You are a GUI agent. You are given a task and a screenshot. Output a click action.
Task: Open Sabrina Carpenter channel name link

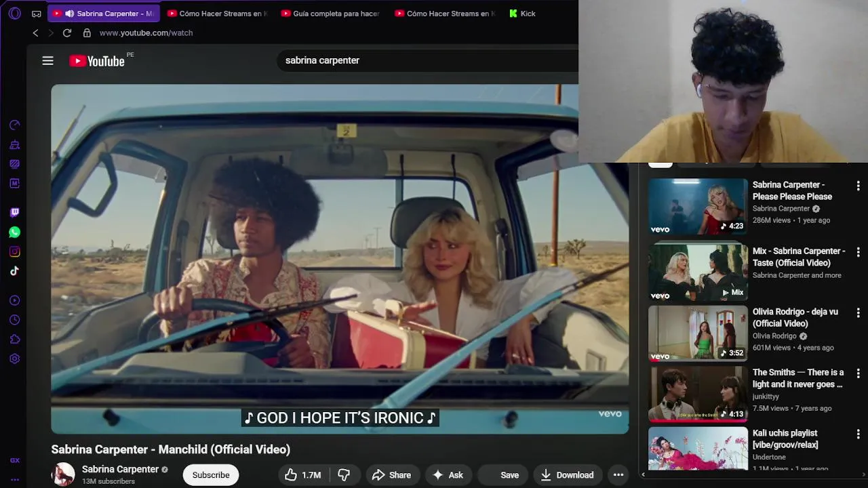120,469
